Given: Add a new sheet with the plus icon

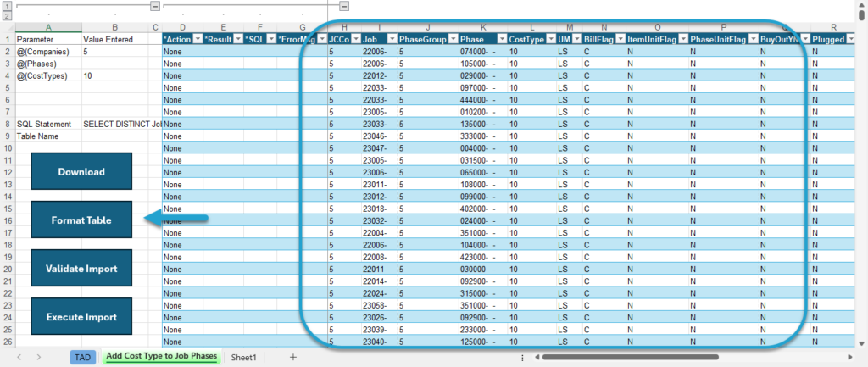Looking at the screenshot, I should pyautogui.click(x=293, y=357).
